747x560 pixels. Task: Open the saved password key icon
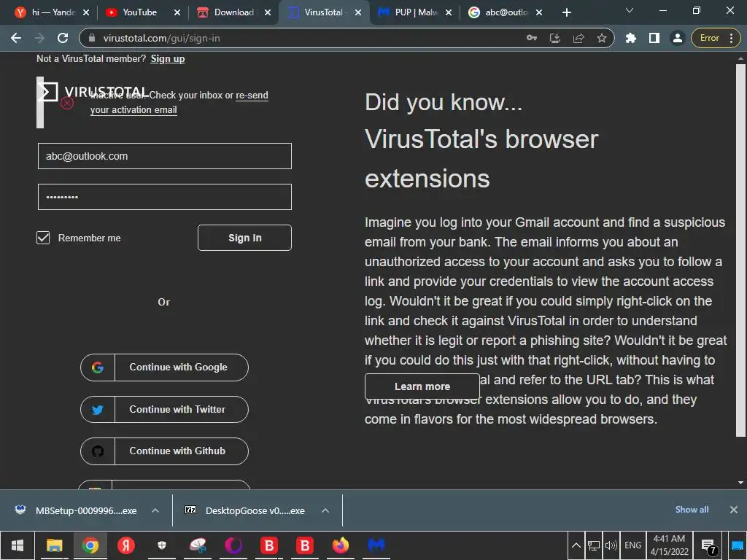[532, 38]
